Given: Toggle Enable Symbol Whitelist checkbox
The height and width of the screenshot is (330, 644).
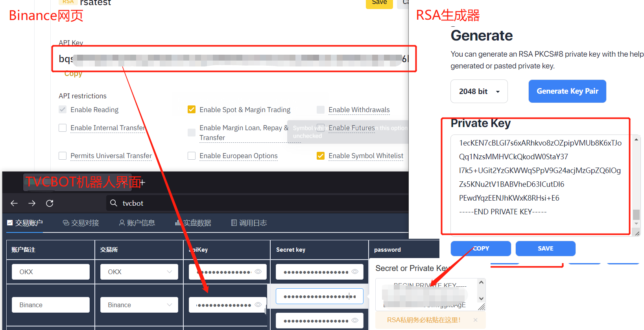Looking at the screenshot, I should [321, 156].
